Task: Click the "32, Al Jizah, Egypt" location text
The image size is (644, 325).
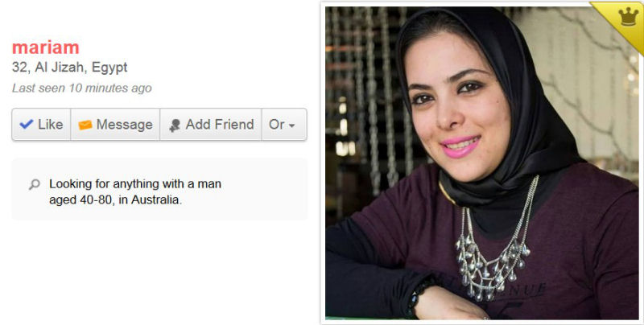Action: point(70,68)
